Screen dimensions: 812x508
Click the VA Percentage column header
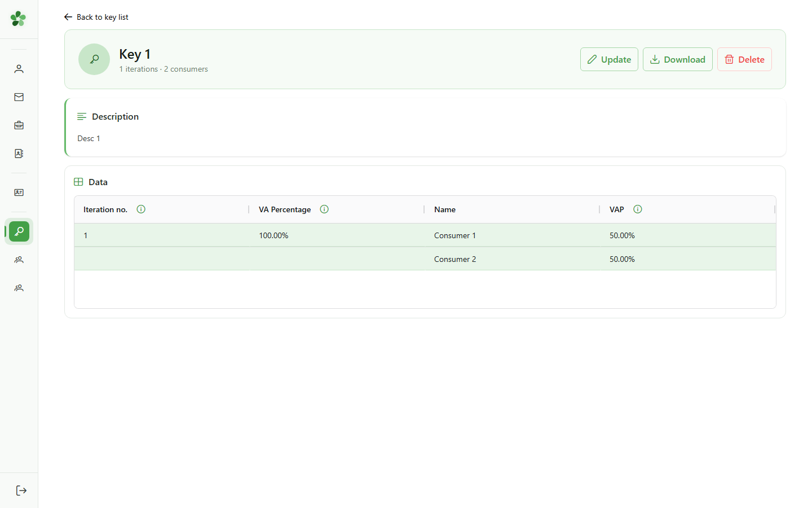tap(337, 209)
